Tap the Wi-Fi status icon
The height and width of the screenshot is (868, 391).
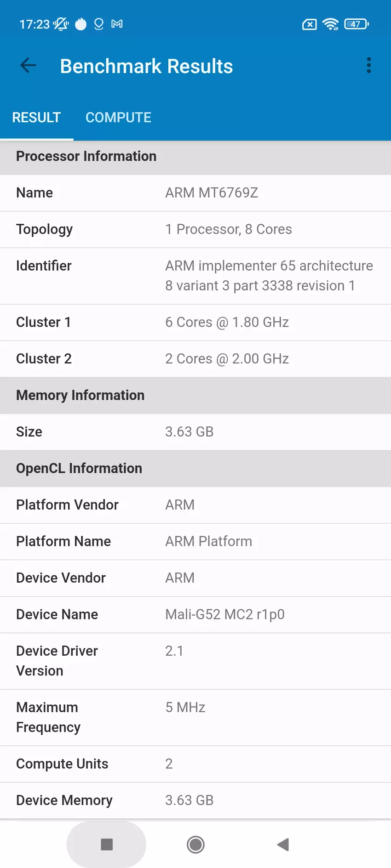click(330, 24)
